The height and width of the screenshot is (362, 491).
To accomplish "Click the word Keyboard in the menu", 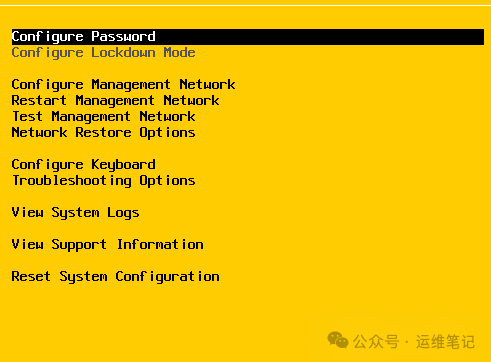I will pos(123,165).
